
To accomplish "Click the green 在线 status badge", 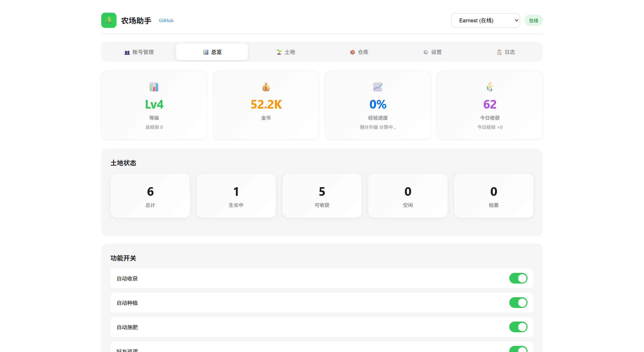I will point(533,21).
